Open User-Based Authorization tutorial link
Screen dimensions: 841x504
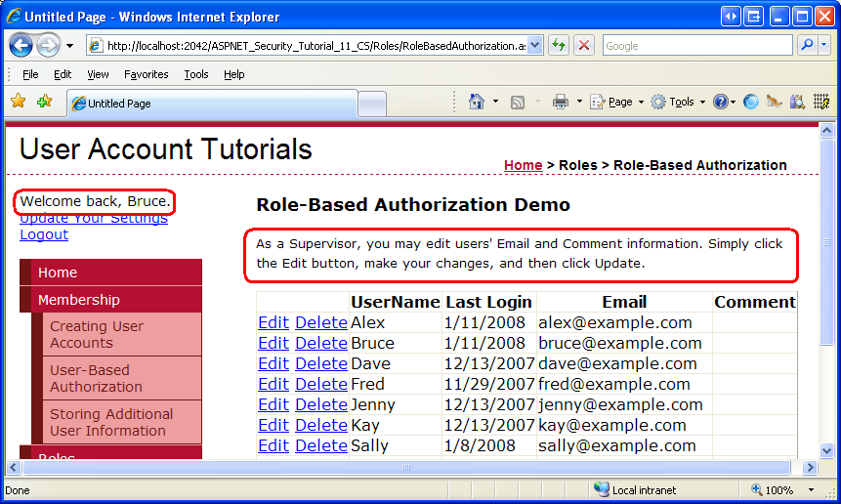pos(122,379)
